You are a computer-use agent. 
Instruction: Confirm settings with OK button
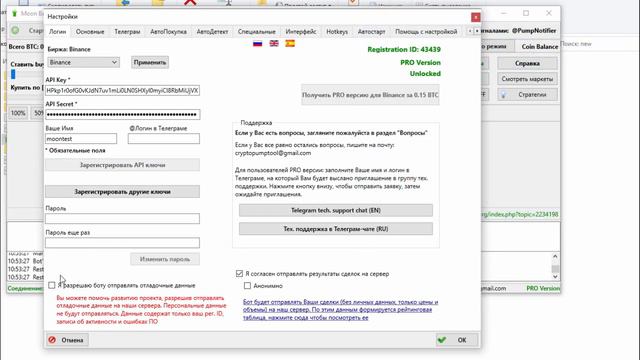(x=456, y=340)
